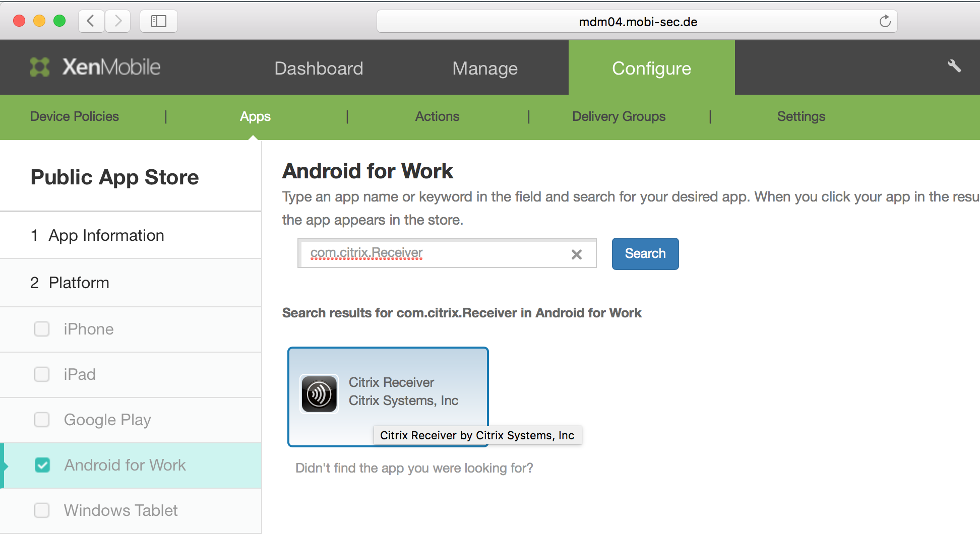Enable Windows Tablet platform checkbox
The image size is (980, 534).
tap(42, 510)
